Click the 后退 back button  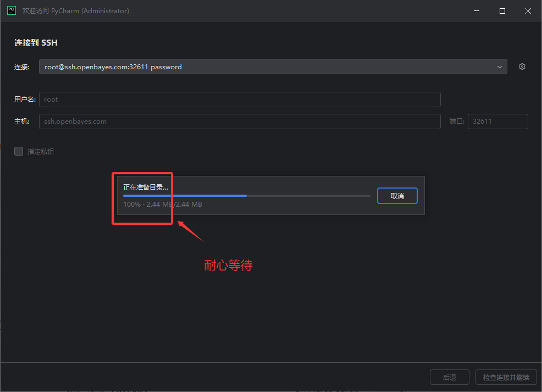(449, 377)
